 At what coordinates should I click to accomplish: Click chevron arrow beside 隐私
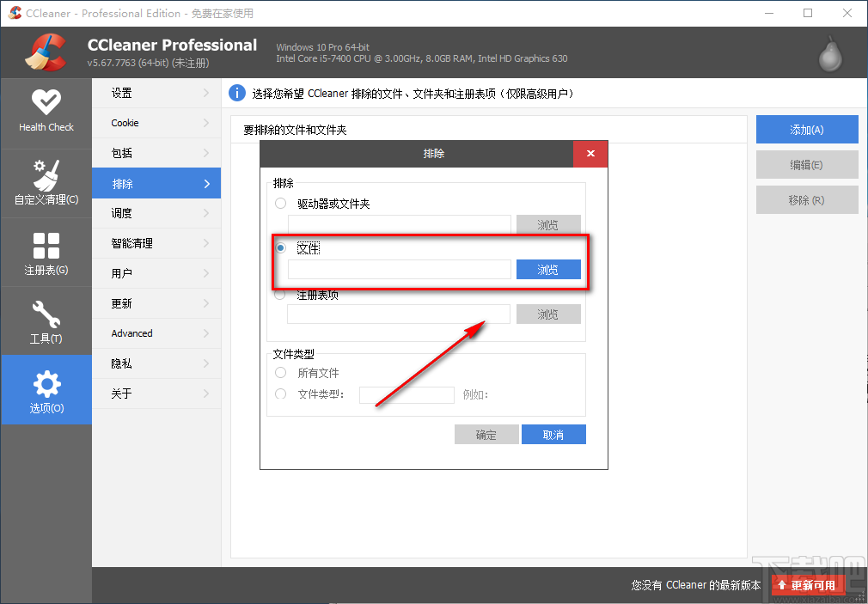206,363
